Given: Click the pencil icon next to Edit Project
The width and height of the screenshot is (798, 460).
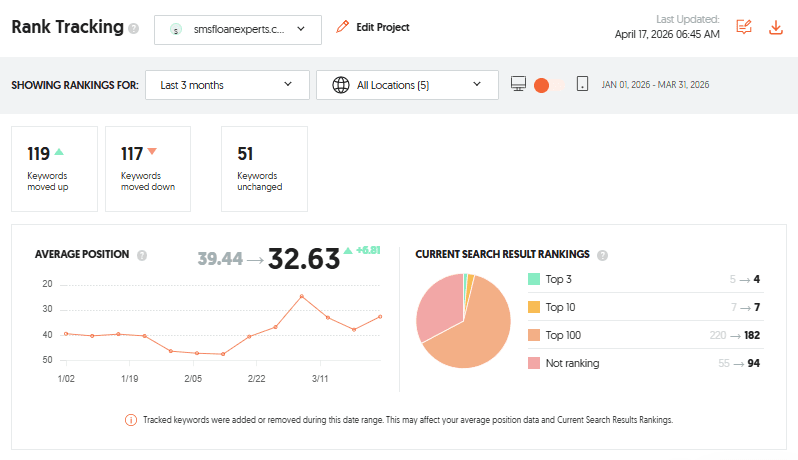Looking at the screenshot, I should (x=343, y=26).
